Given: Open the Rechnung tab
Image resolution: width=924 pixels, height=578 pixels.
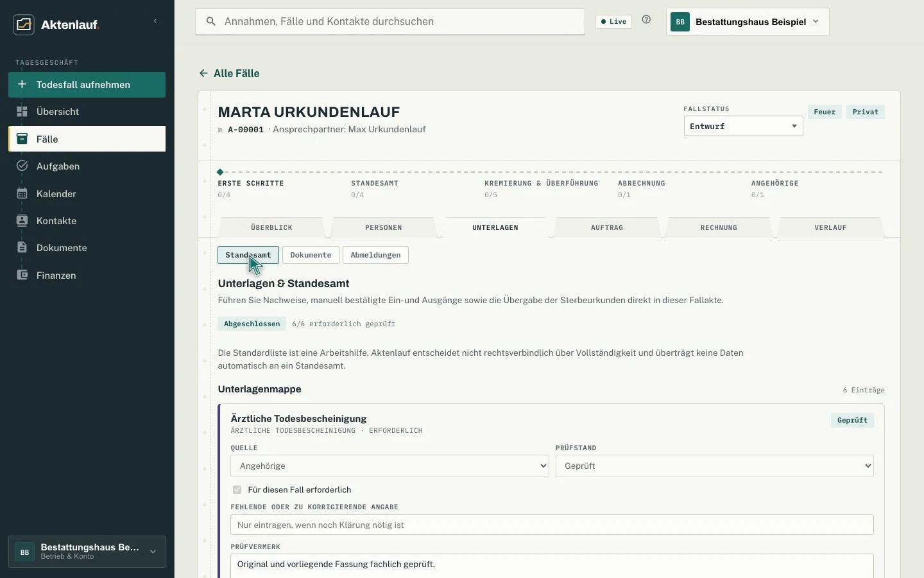Looking at the screenshot, I should 719,227.
